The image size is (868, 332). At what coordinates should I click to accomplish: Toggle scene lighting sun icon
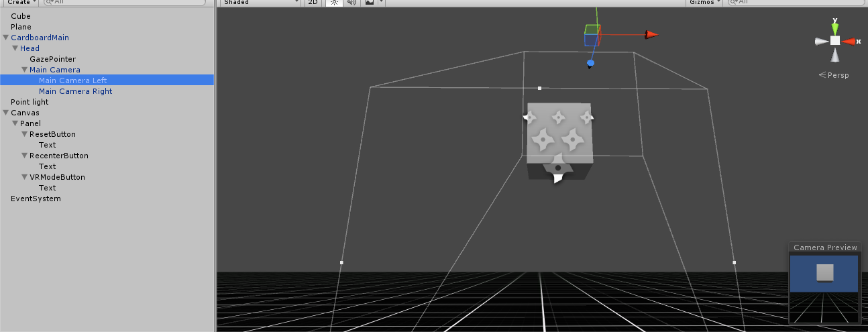point(333,2)
